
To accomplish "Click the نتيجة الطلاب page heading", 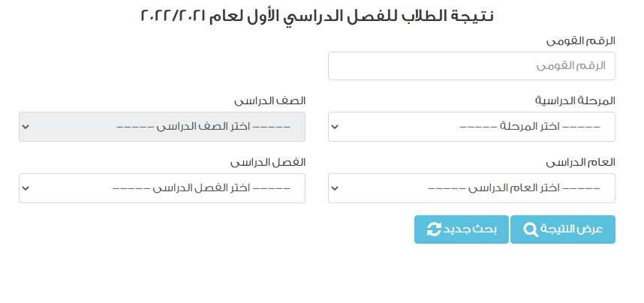I will pos(317,16).
